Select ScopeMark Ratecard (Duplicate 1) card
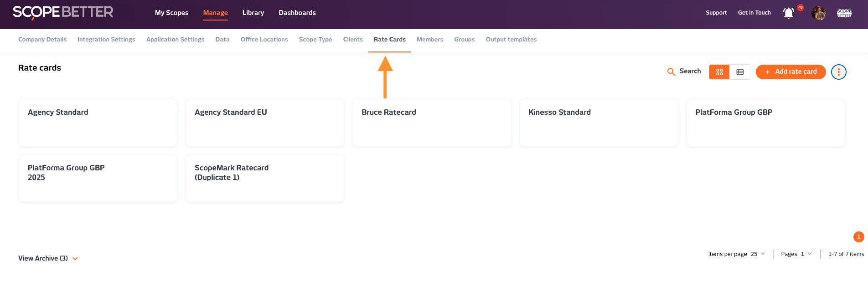Screen dimensions: 868x287 coord(264,178)
